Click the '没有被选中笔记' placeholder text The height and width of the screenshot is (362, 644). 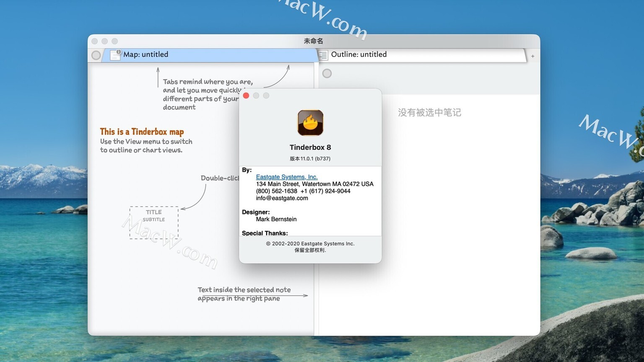[x=429, y=112]
